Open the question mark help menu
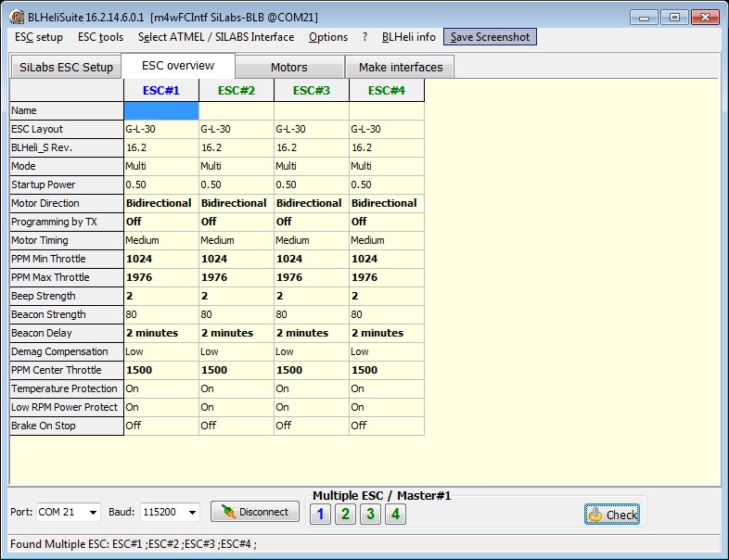This screenshot has width=729, height=560. pos(365,37)
